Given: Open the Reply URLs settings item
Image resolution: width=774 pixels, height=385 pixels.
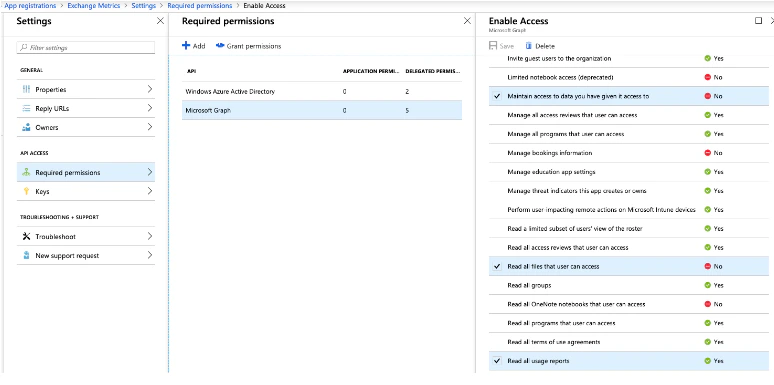Looking at the screenshot, I should tap(86, 109).
